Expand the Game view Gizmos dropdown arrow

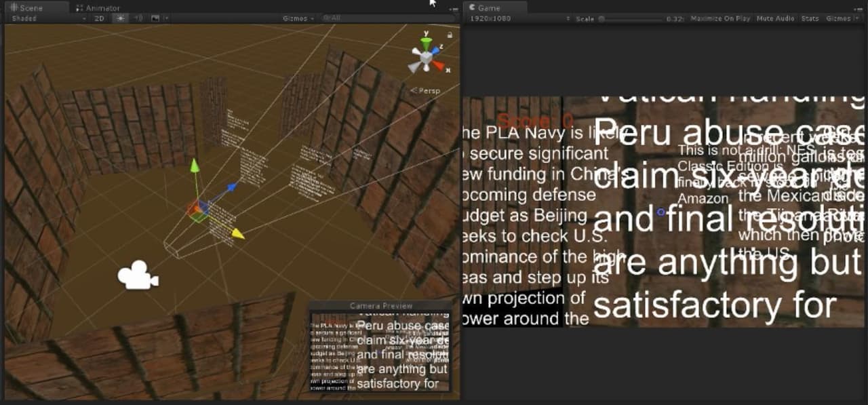(857, 18)
